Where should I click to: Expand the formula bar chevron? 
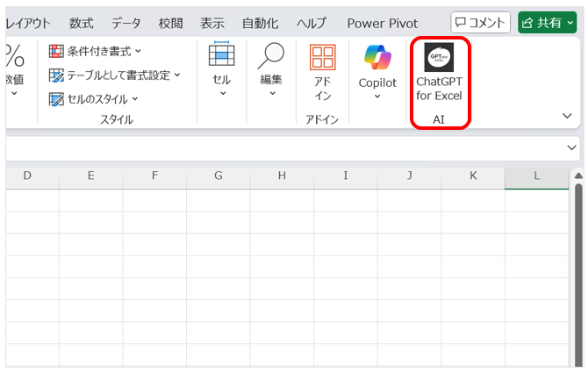571,147
